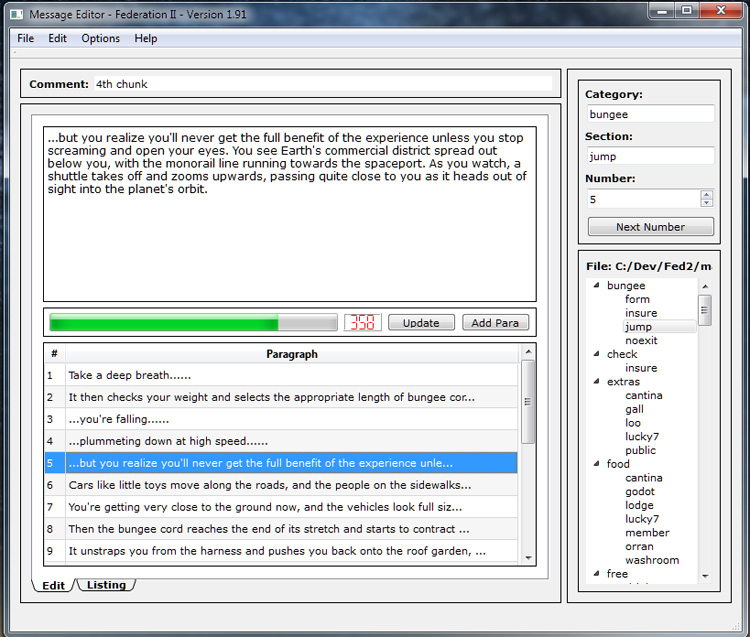Click the green character-count progress bar
750x637 pixels.
pos(193,323)
